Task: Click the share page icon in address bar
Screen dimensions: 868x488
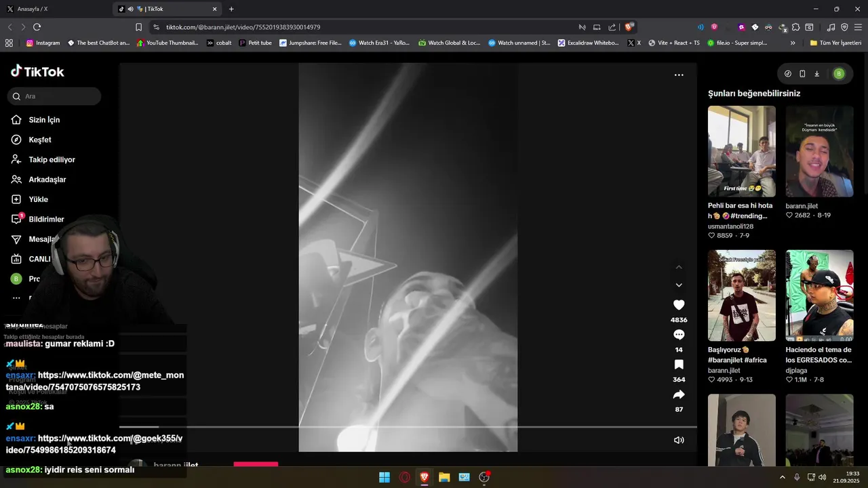Action: coord(612,27)
